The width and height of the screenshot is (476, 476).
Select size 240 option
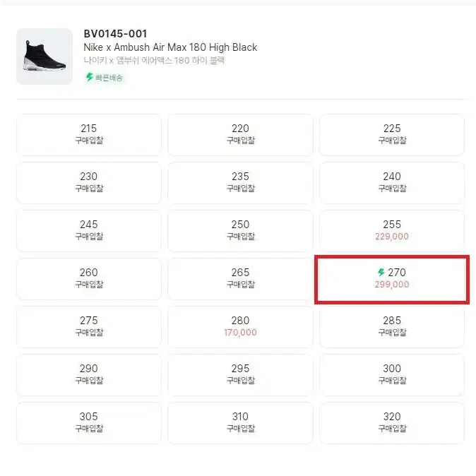(392, 183)
